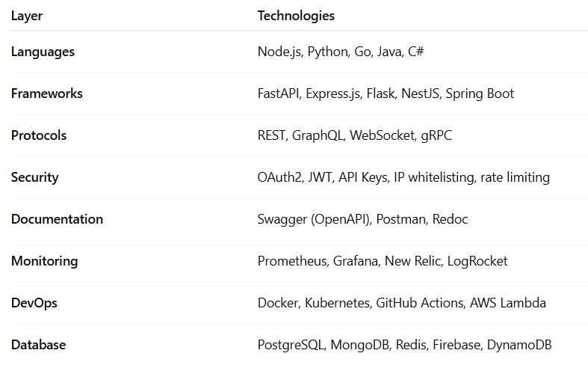The height and width of the screenshot is (368, 588).
Task: Click the Frameworks row label
Action: click(46, 93)
